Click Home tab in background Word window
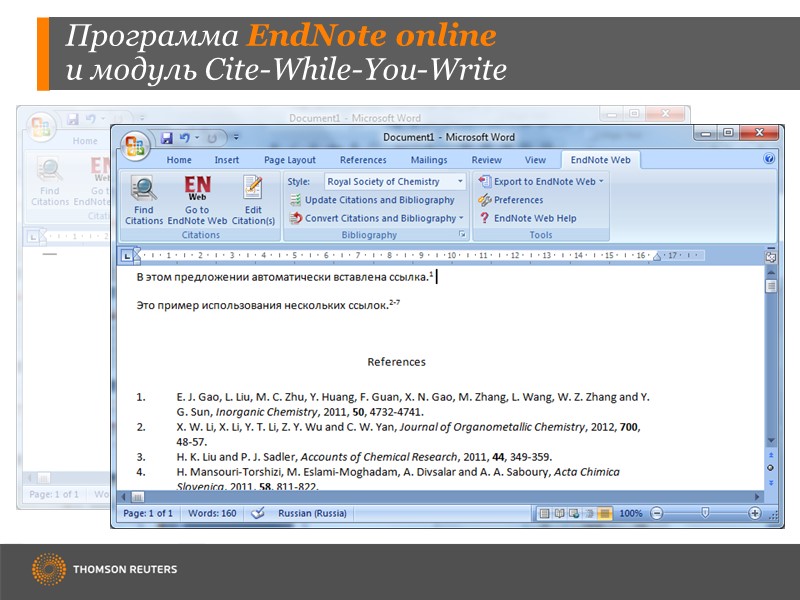Image resolution: width=800 pixels, height=600 pixels. pyautogui.click(x=85, y=141)
